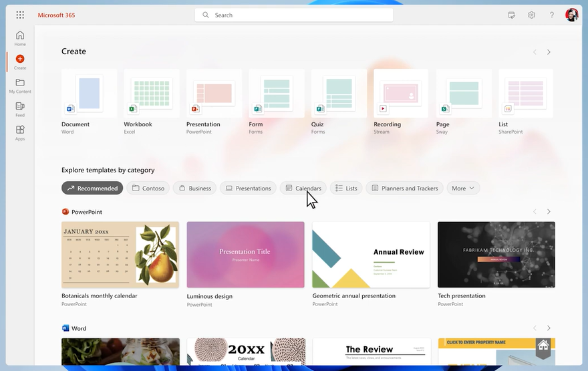Show previous items in Create row
This screenshot has width=588, height=371.
535,52
